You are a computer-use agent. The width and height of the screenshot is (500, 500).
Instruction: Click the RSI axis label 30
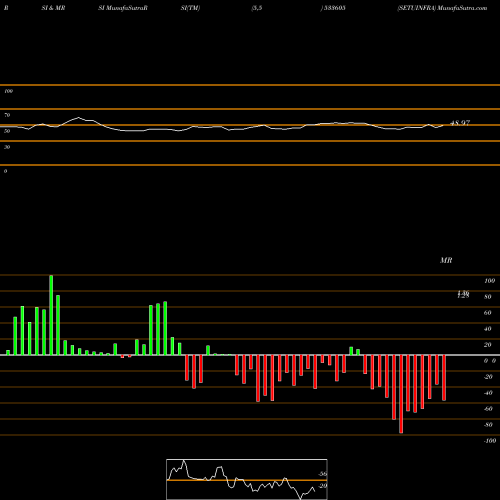pyautogui.click(x=7, y=147)
